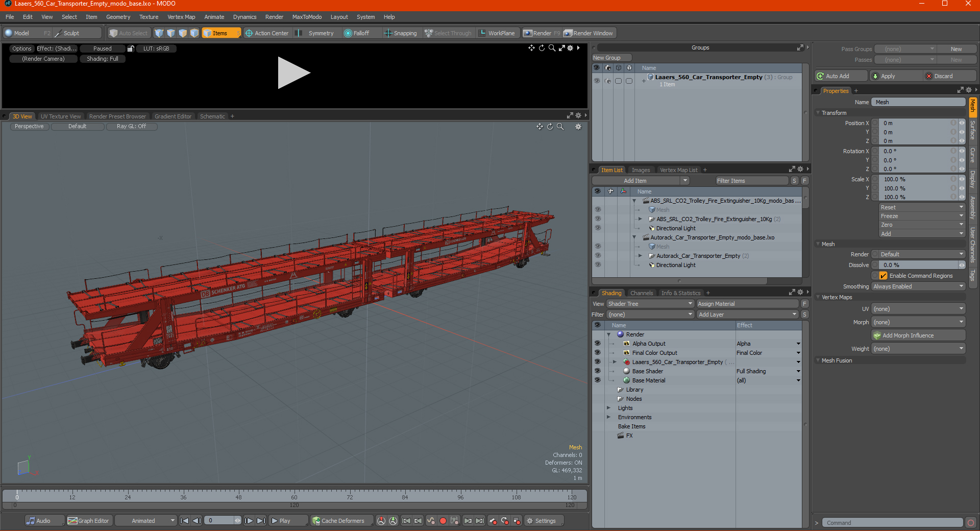The height and width of the screenshot is (531, 980).
Task: Open Add Layer dropdown
Action: [747, 315]
